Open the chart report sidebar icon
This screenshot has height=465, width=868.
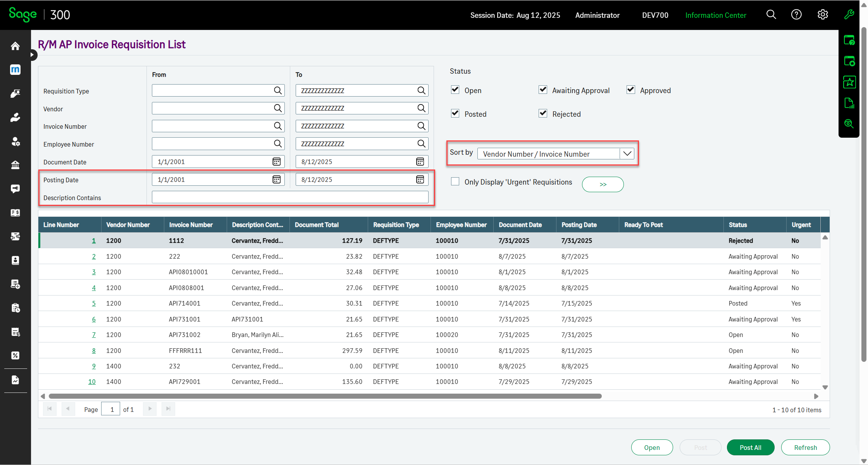coord(15,380)
